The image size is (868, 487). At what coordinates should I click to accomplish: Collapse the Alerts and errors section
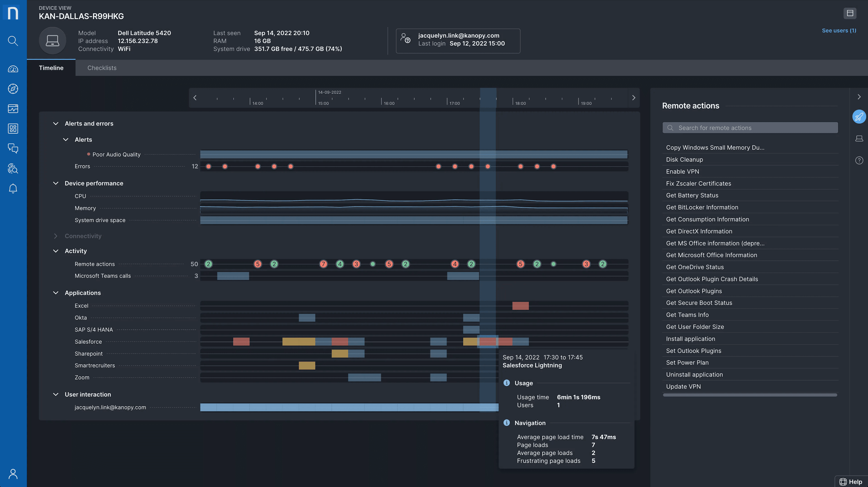pyautogui.click(x=56, y=123)
